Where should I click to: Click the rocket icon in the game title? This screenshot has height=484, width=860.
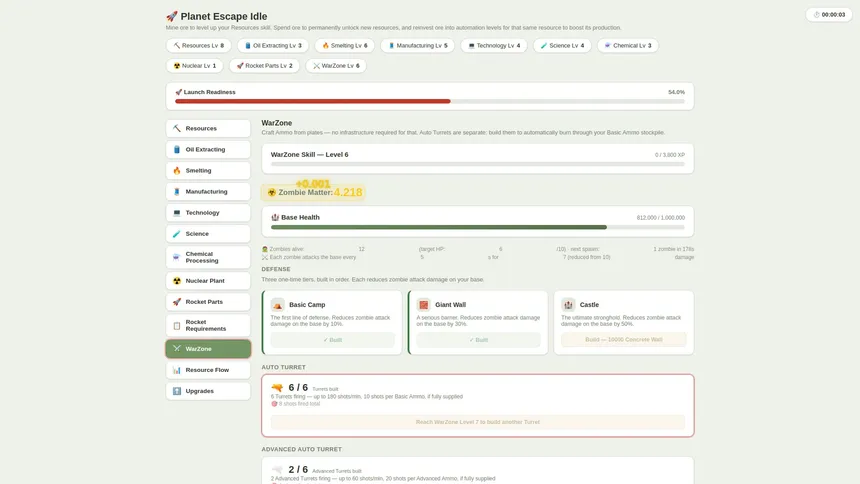(172, 16)
